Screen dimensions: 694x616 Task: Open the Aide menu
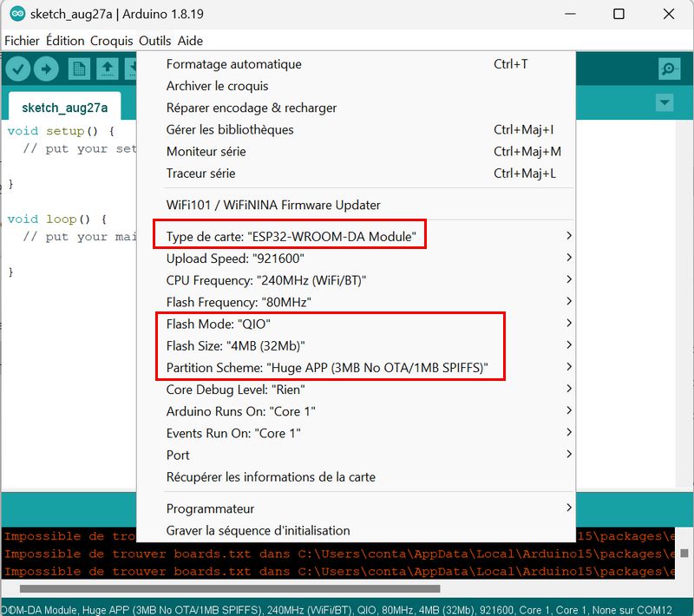pos(190,41)
